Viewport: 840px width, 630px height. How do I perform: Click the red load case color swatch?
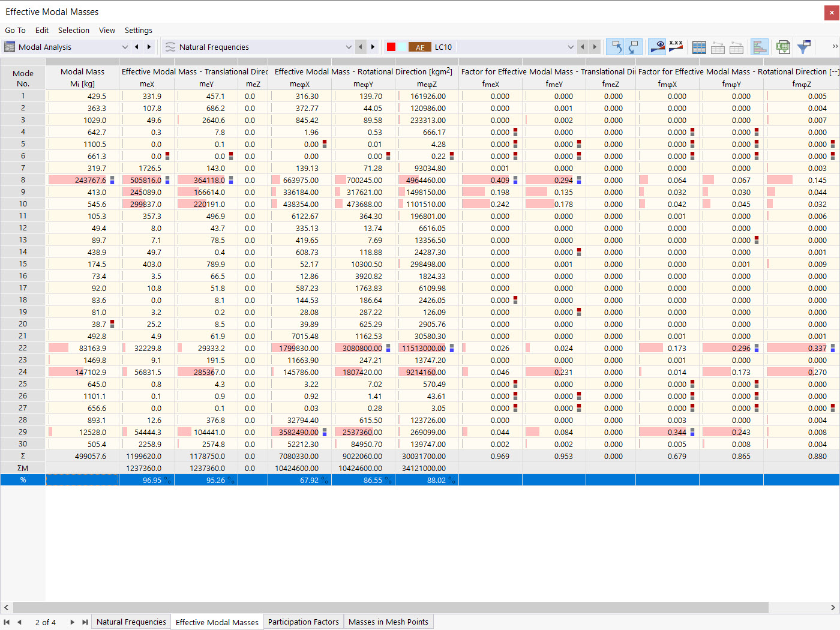point(391,47)
